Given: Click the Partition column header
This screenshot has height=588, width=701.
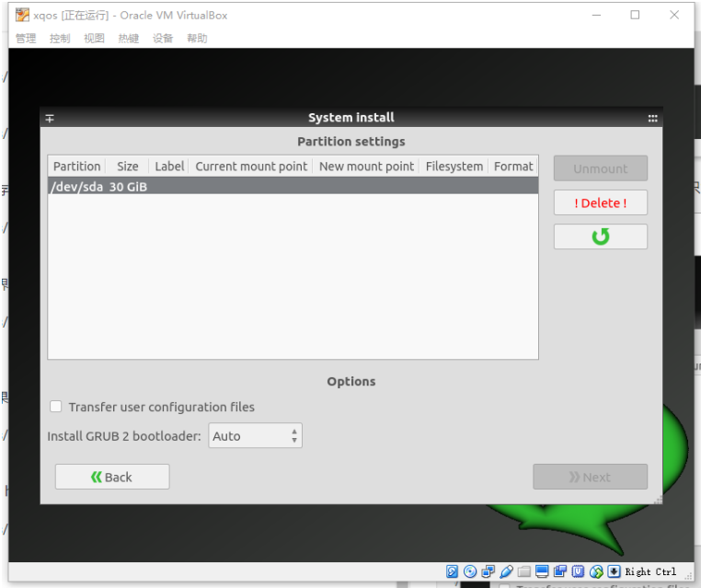Looking at the screenshot, I should [77, 167].
